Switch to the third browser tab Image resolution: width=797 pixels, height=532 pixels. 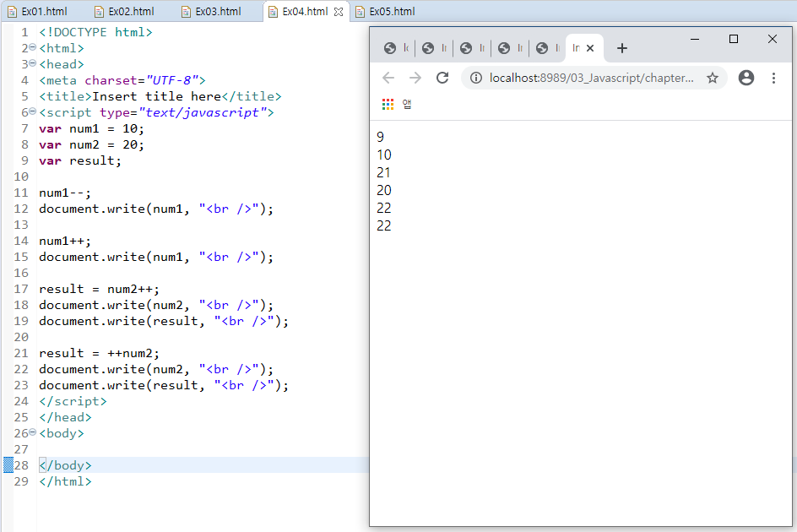pyautogui.click(x=472, y=48)
